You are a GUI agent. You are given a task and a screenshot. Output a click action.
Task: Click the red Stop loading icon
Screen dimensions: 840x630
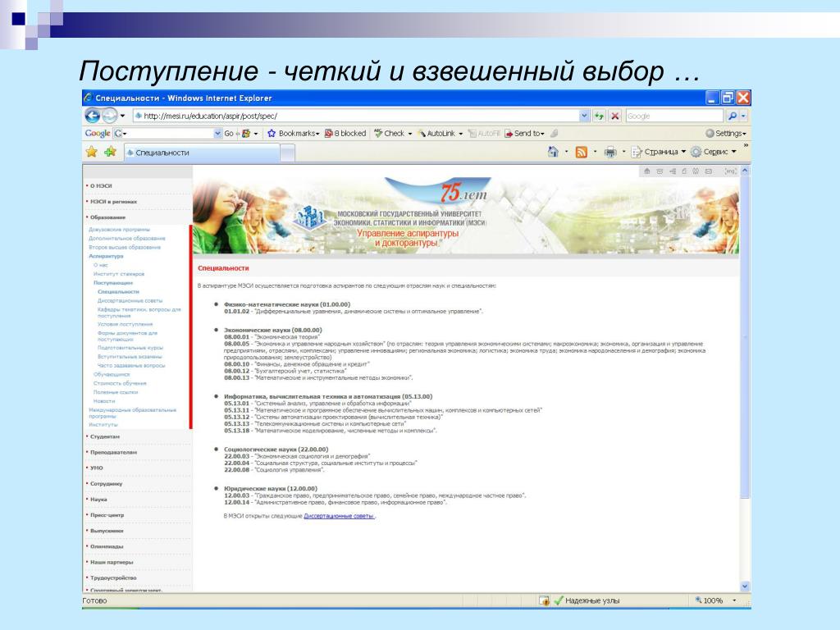pyautogui.click(x=615, y=116)
